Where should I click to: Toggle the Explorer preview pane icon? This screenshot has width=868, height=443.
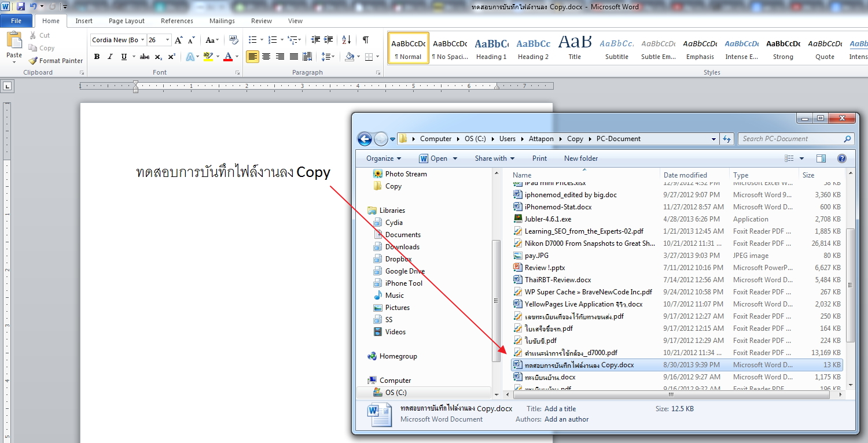click(821, 158)
